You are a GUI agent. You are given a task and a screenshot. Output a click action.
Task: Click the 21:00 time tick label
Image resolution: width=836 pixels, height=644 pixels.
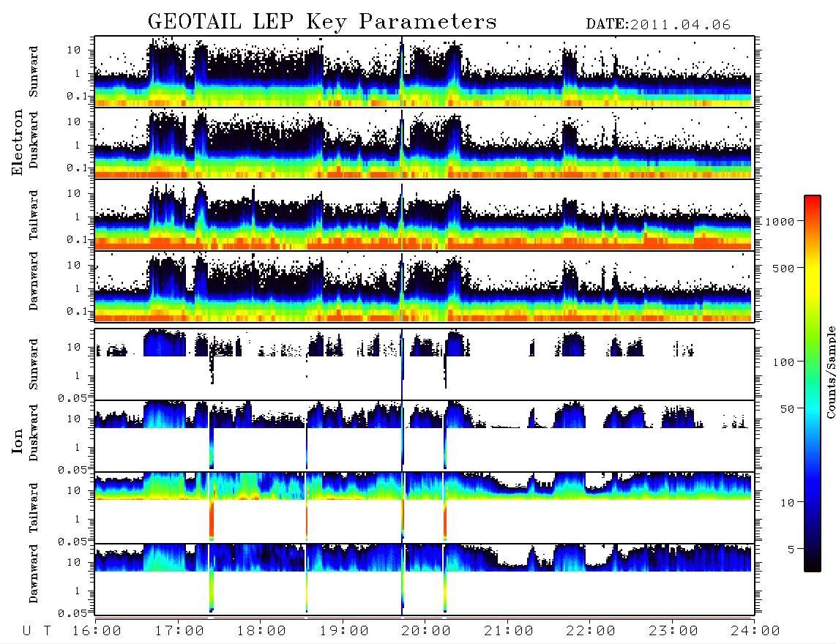(x=509, y=631)
